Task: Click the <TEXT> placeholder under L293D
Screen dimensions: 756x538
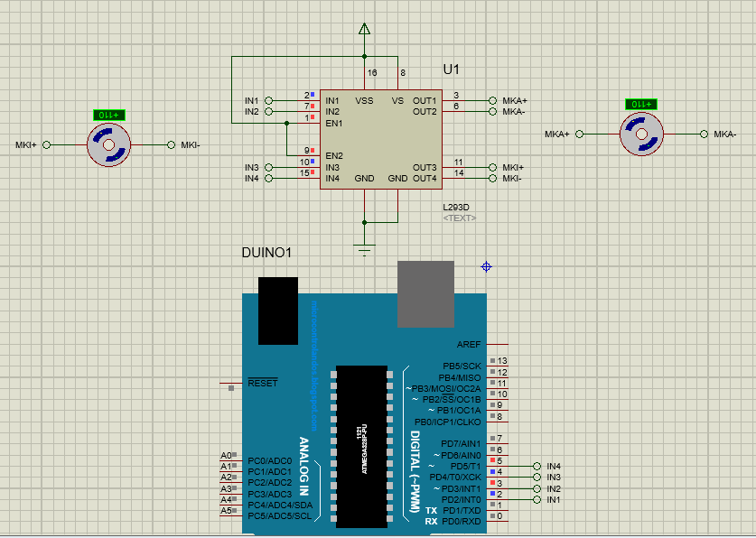Action: (460, 217)
